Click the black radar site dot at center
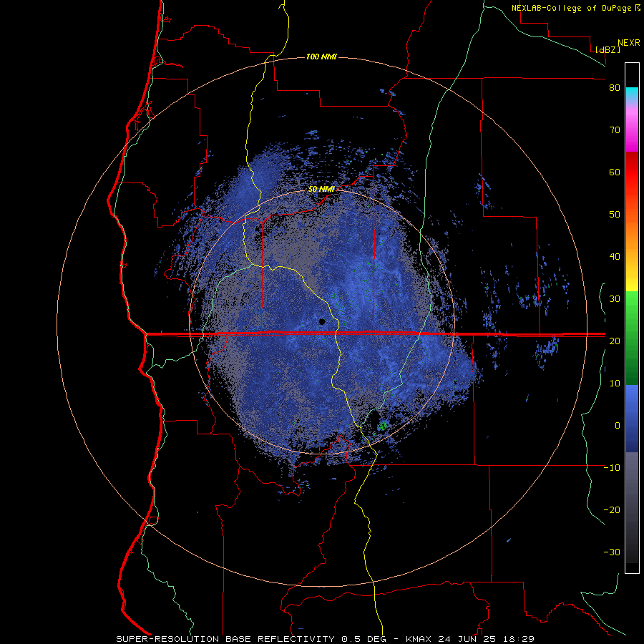The image size is (644, 644). coord(322,321)
